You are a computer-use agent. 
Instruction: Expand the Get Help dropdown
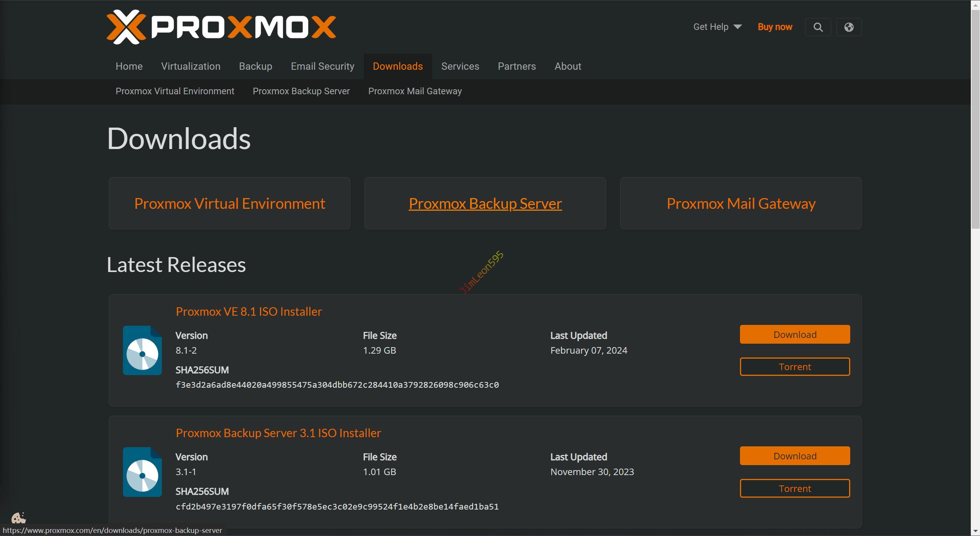[x=717, y=27]
